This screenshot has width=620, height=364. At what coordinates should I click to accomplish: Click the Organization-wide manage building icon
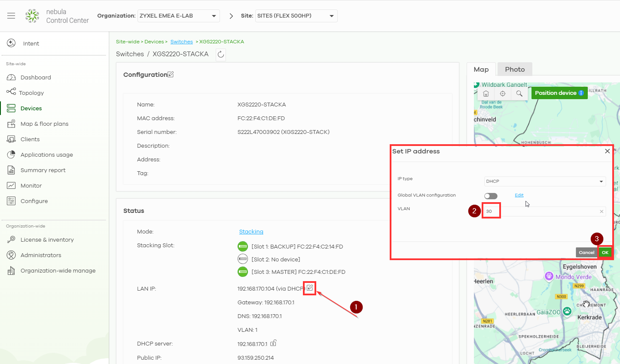pyautogui.click(x=12, y=270)
